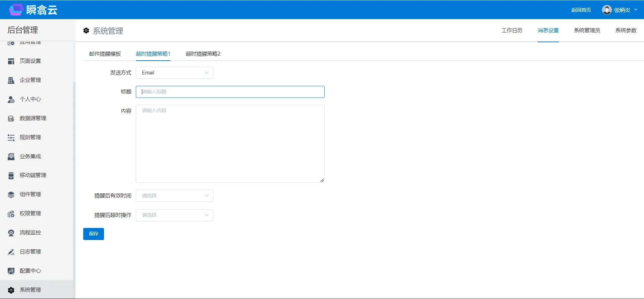Expand the 提醒后有效时间 dropdown
Viewport: 644px width, 299px height.
[x=174, y=196]
